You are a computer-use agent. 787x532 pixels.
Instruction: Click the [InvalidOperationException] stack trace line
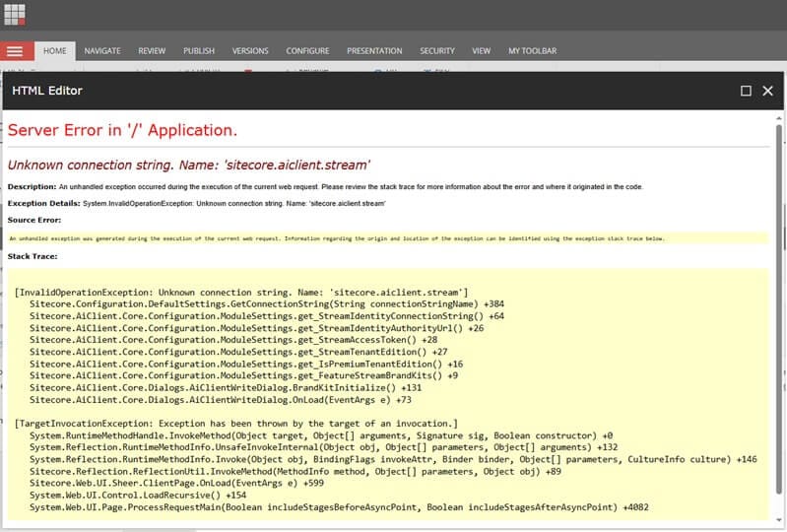tap(241, 293)
